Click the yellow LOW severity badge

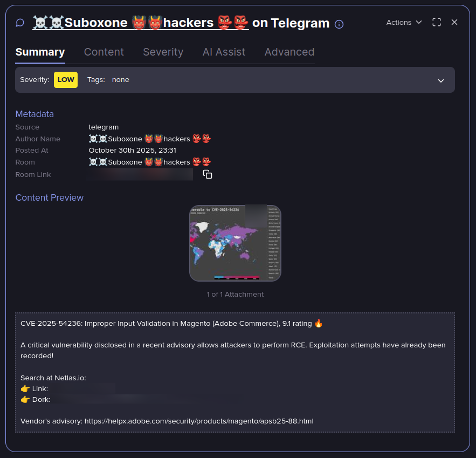(x=66, y=80)
